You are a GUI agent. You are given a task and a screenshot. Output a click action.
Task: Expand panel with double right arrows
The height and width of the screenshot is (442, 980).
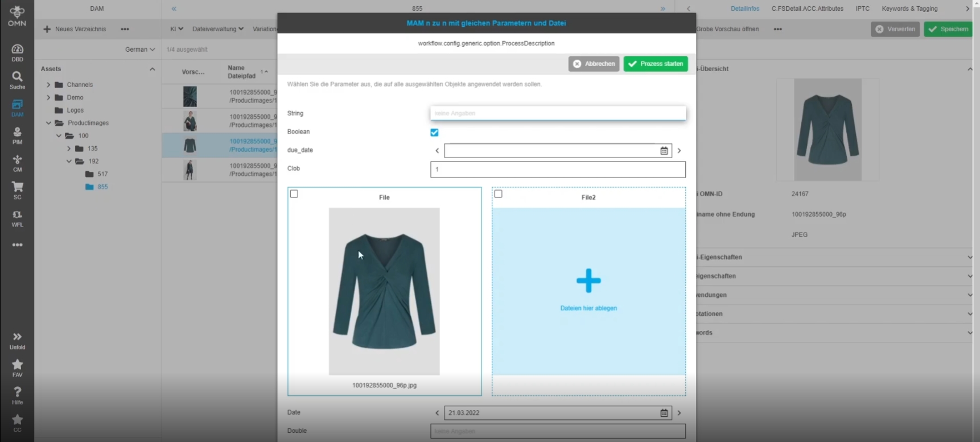pyautogui.click(x=662, y=9)
